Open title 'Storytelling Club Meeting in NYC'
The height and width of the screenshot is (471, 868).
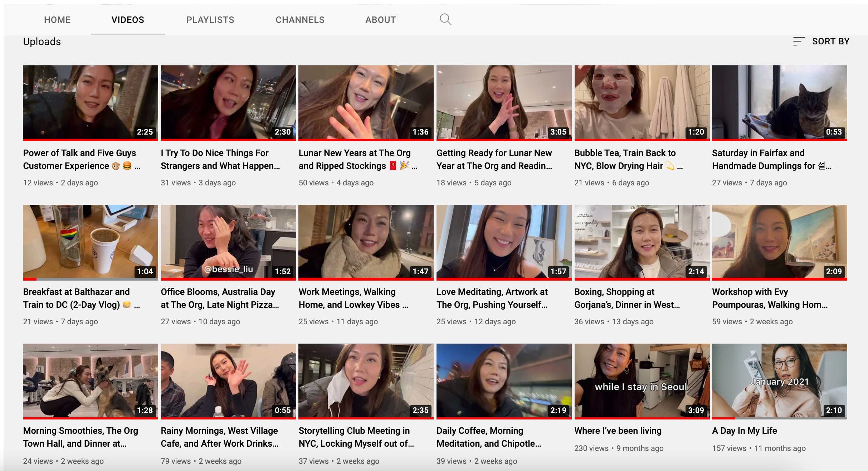356,437
